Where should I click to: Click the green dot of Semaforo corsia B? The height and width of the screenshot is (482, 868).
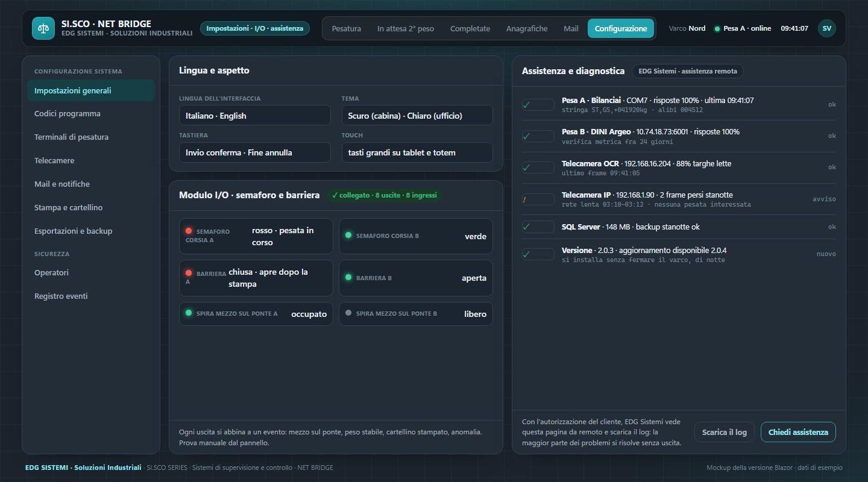coord(348,235)
